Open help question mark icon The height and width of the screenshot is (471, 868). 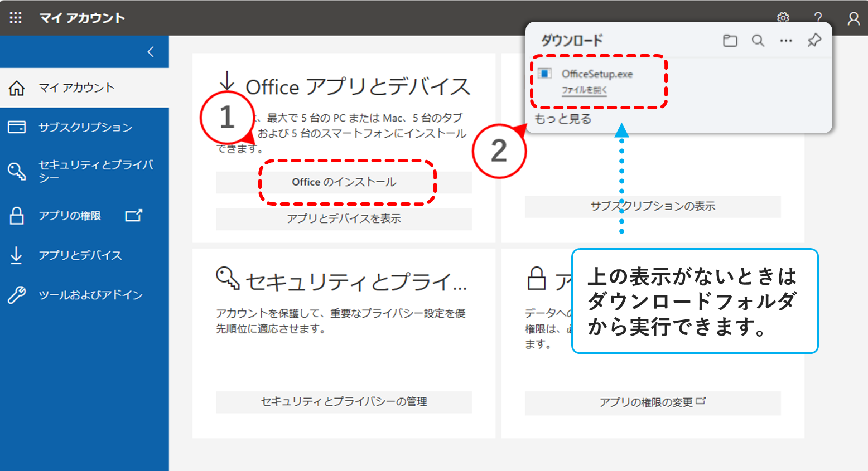click(818, 17)
